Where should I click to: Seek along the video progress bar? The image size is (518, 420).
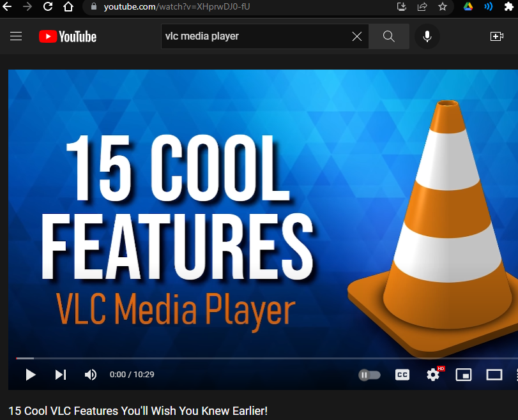(267, 358)
